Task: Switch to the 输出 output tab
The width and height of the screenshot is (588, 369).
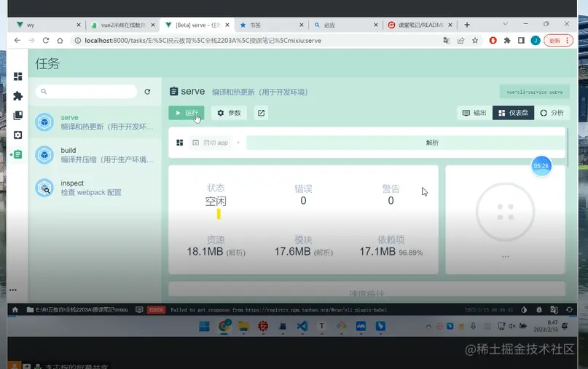Action: click(474, 113)
